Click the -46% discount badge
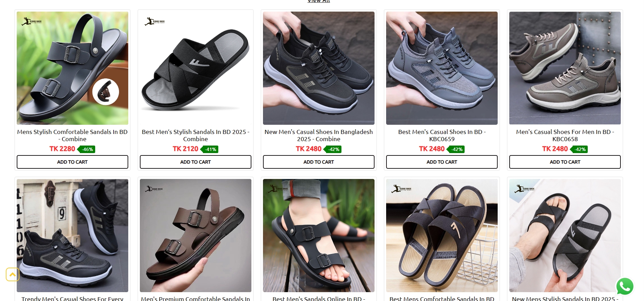644x301 pixels. coord(86,149)
